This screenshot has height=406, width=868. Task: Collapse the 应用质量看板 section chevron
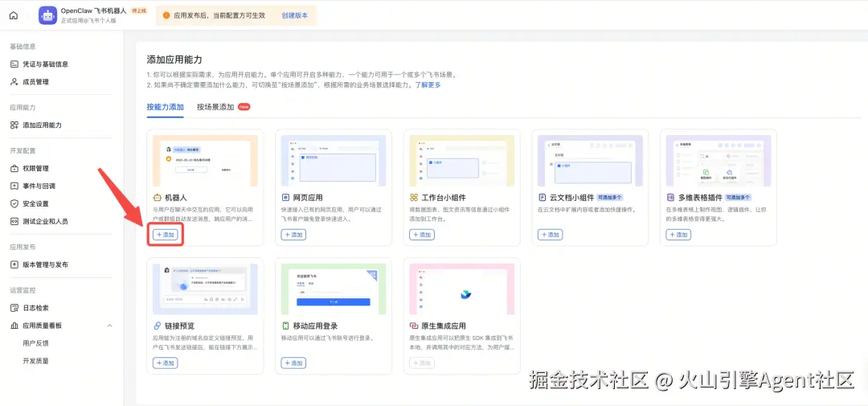(x=109, y=326)
